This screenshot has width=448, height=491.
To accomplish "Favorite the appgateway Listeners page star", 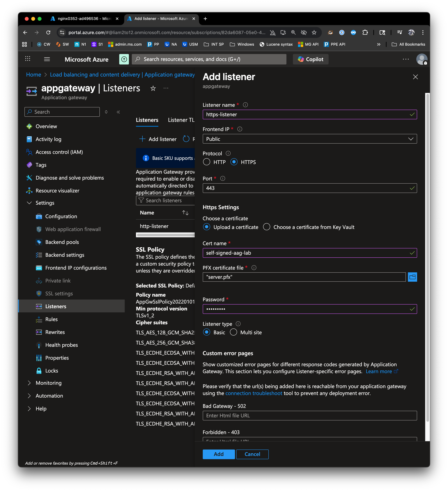I will pos(153,88).
